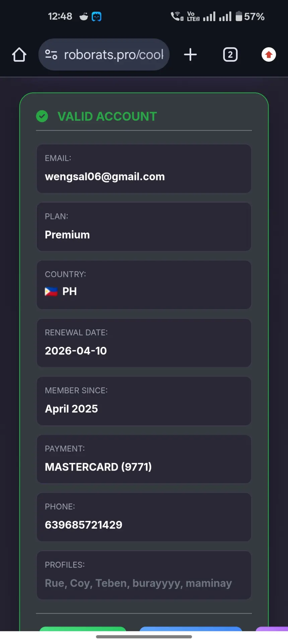Image resolution: width=288 pixels, height=644 pixels.
Task: Tap the phone number 639685721429
Action: click(x=84, y=525)
